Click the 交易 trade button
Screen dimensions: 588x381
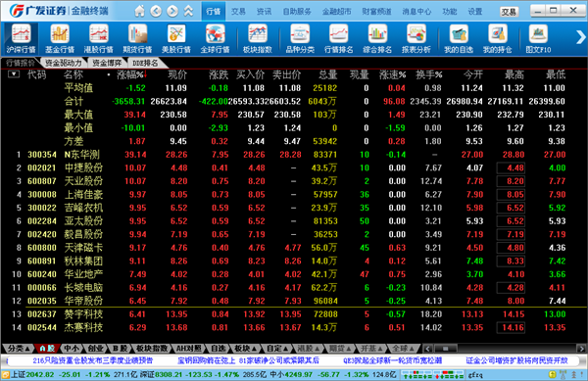509,12
